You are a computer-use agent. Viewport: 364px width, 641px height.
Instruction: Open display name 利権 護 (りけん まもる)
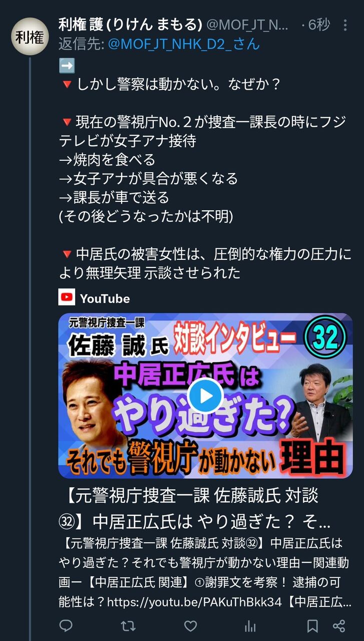coord(131,24)
